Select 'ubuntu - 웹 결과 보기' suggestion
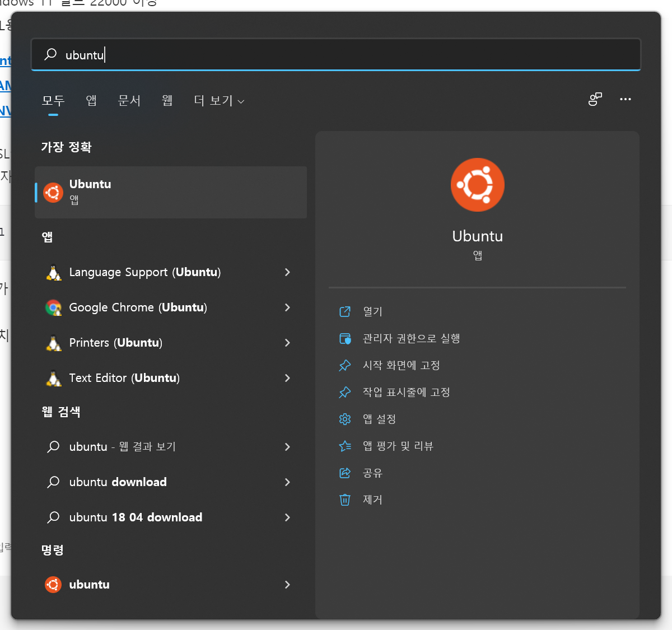The height and width of the screenshot is (630, 672). [x=171, y=447]
